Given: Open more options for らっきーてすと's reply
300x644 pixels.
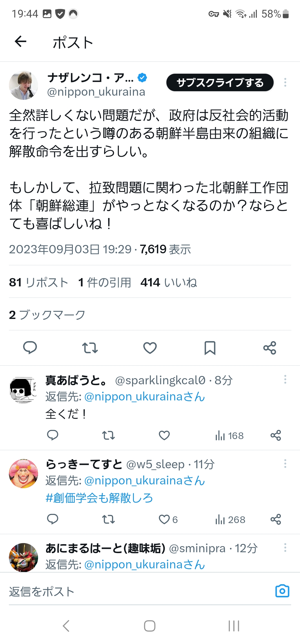Looking at the screenshot, I should pyautogui.click(x=285, y=464).
